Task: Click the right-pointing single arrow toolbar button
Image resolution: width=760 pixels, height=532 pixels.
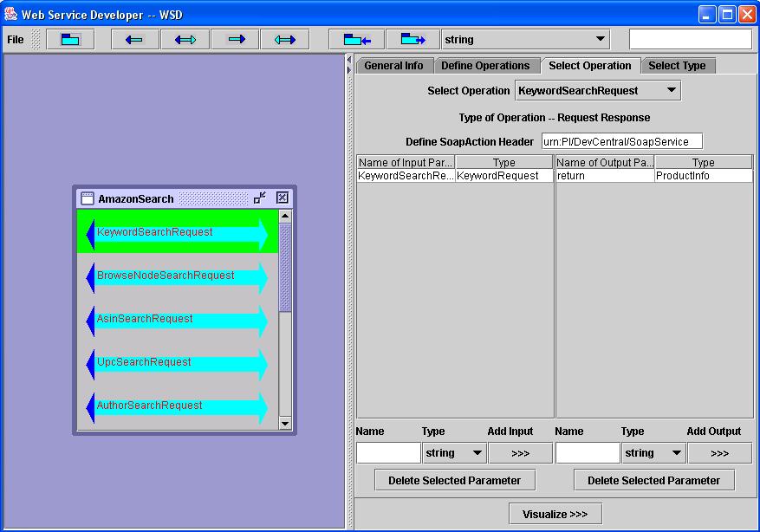Action: tap(236, 40)
